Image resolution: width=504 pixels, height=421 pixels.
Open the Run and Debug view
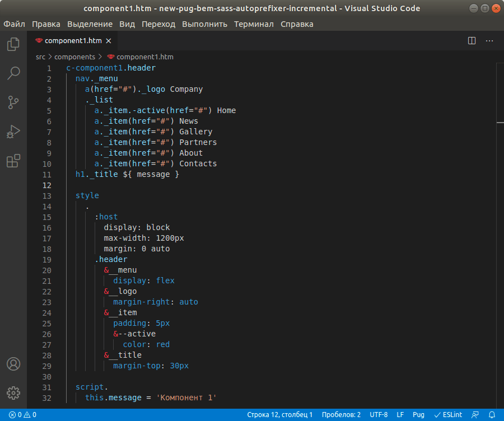(13, 132)
